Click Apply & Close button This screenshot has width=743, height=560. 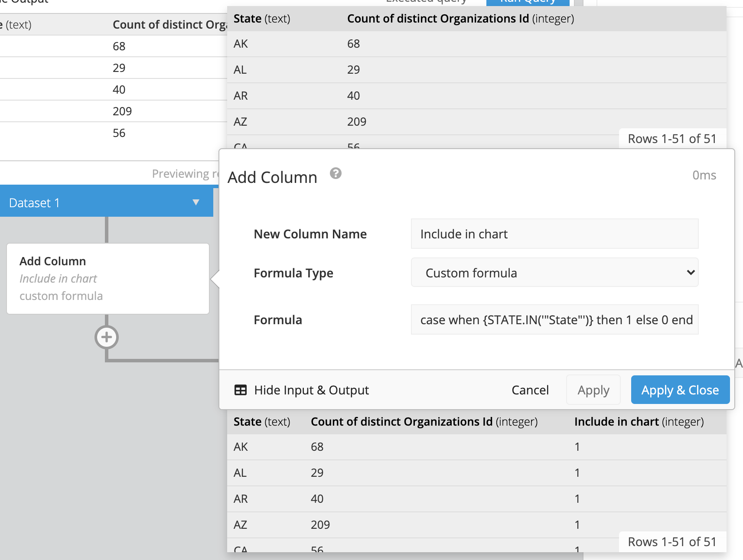pyautogui.click(x=680, y=390)
